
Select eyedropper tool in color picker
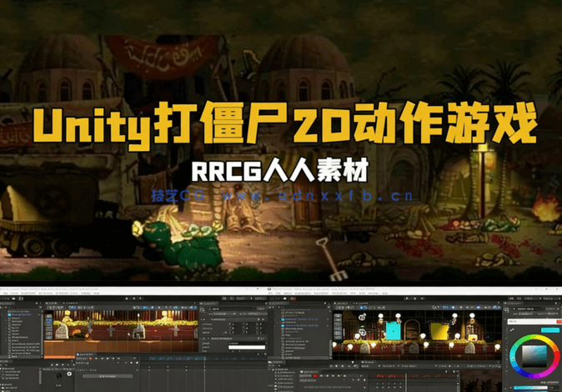point(512,330)
